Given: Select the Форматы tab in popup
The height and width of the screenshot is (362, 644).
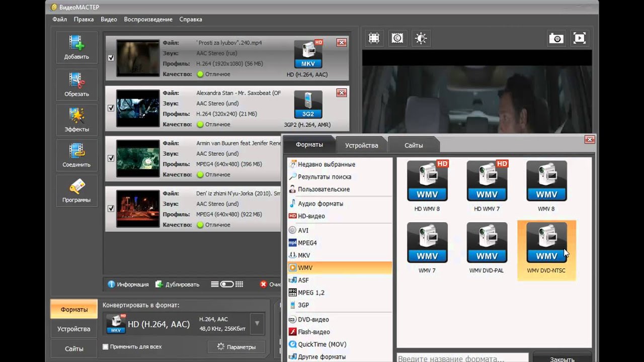Looking at the screenshot, I should click(309, 144).
